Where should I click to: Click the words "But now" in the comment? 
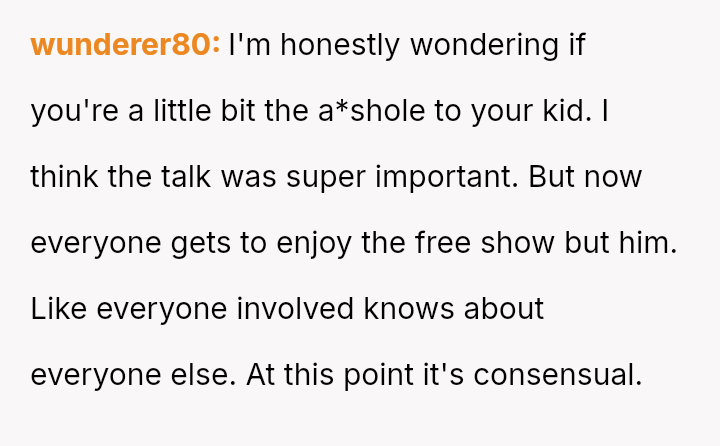tap(585, 177)
